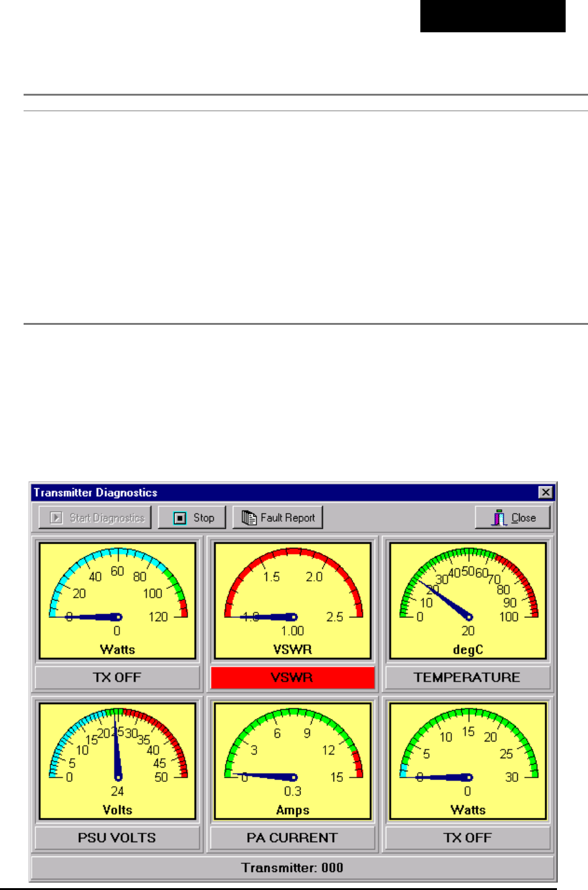Click the degC temperature gauge
The image size is (588, 890).
[x=468, y=601]
